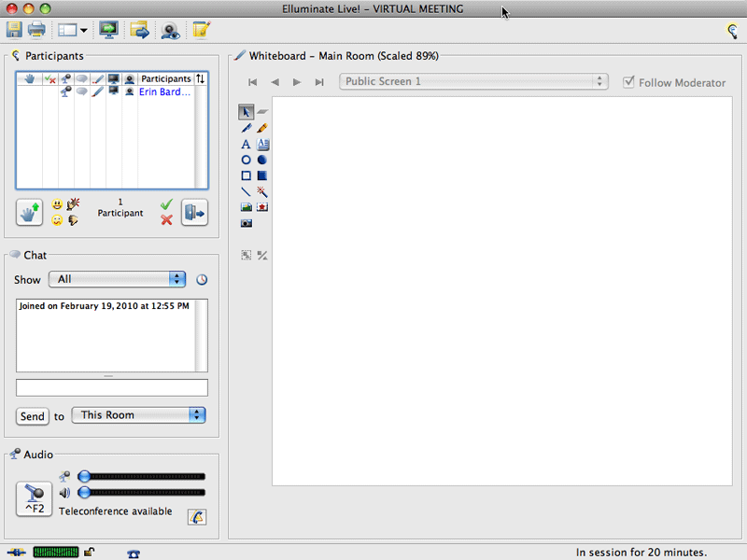Viewport: 747px width, 560px height.
Task: Select the laser pointer wand tool
Action: (262, 192)
